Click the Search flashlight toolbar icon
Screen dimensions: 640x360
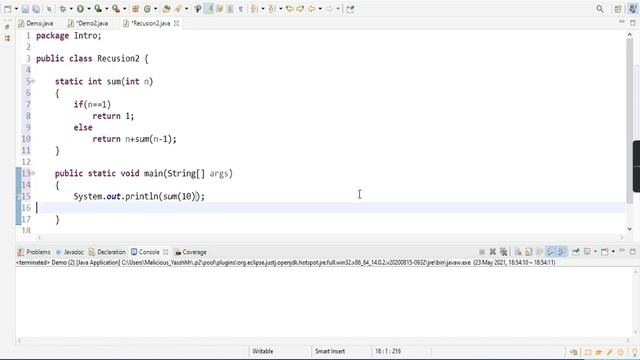(x=178, y=9)
